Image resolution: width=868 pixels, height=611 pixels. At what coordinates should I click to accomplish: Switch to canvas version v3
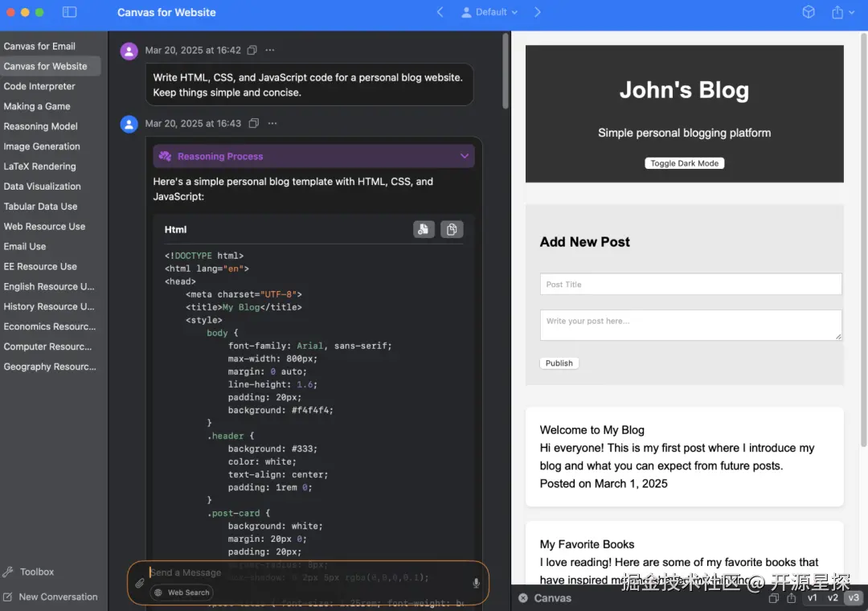click(854, 597)
